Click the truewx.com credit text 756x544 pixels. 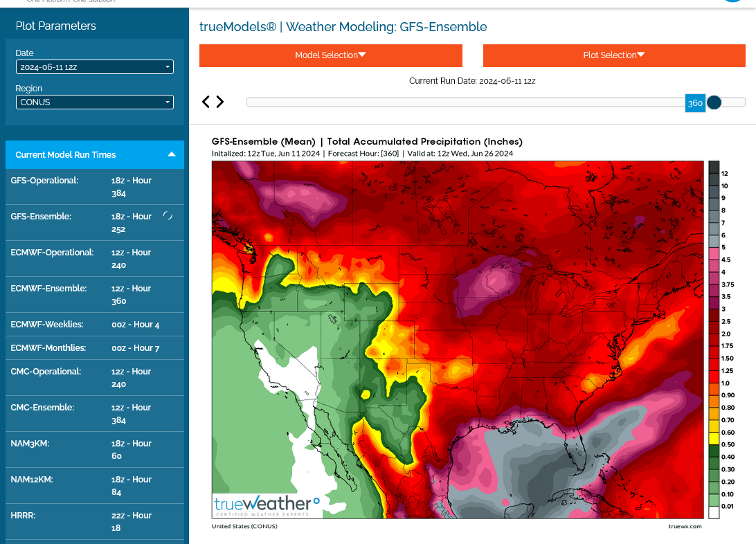coord(685,526)
